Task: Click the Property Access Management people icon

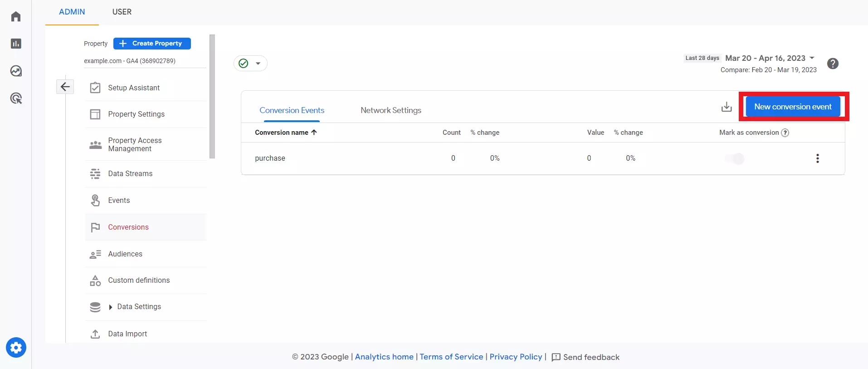Action: [95, 145]
